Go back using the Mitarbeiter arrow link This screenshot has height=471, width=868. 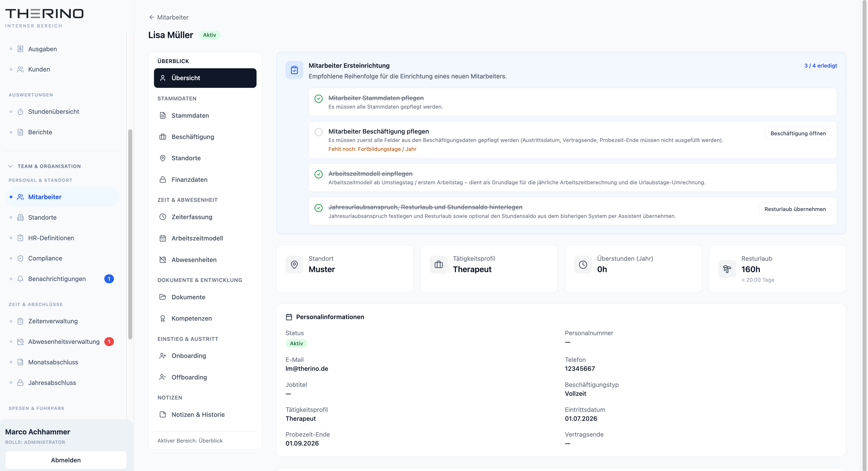(169, 17)
